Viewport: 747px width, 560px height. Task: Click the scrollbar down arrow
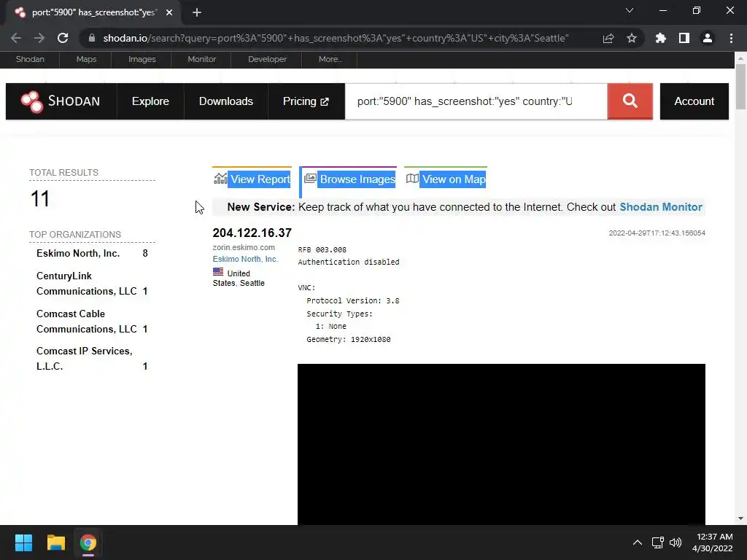pos(740,518)
